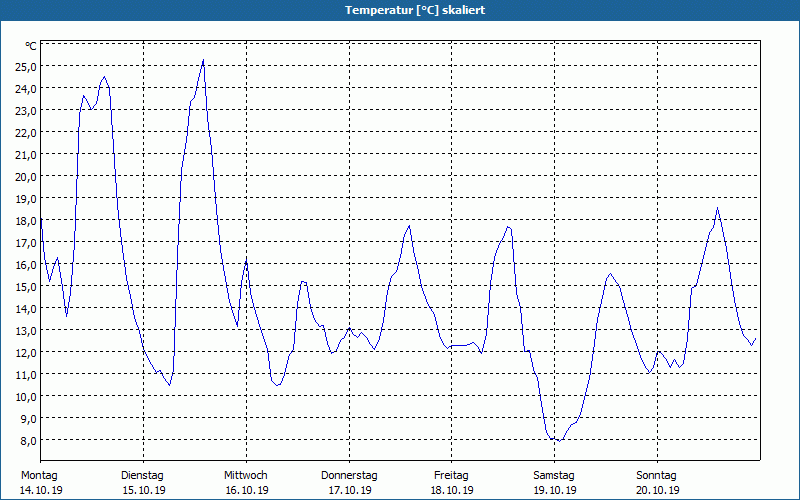Viewport: 800px width, 500px height.
Task: Click the 25,0 axis value
Action: click(x=27, y=67)
